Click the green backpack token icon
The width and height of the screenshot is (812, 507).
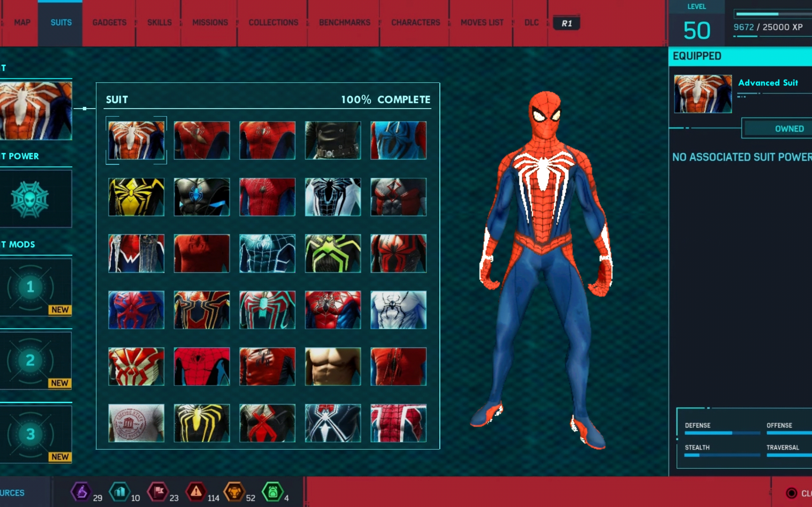click(x=273, y=492)
